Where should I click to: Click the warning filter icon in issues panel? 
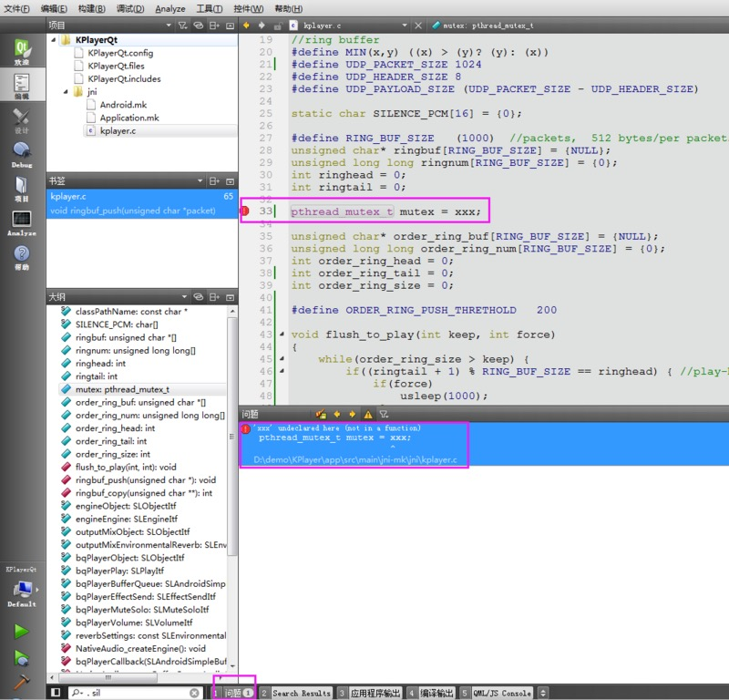(x=368, y=415)
